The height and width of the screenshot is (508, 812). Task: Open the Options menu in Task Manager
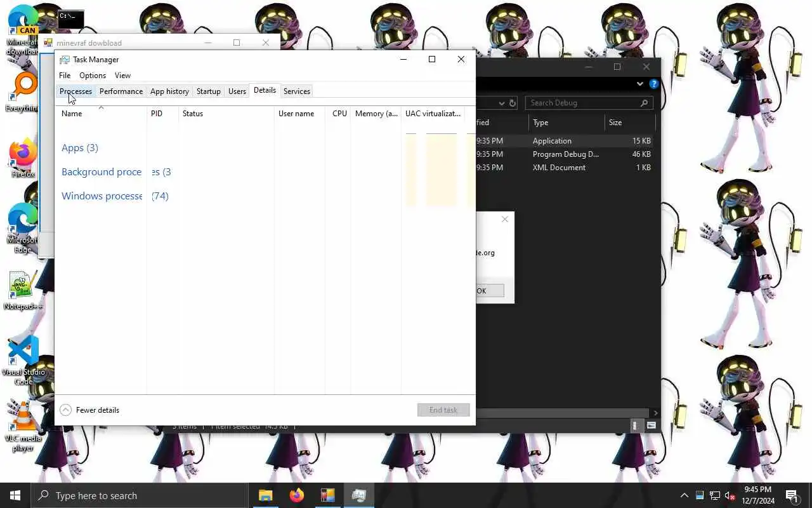(93, 76)
